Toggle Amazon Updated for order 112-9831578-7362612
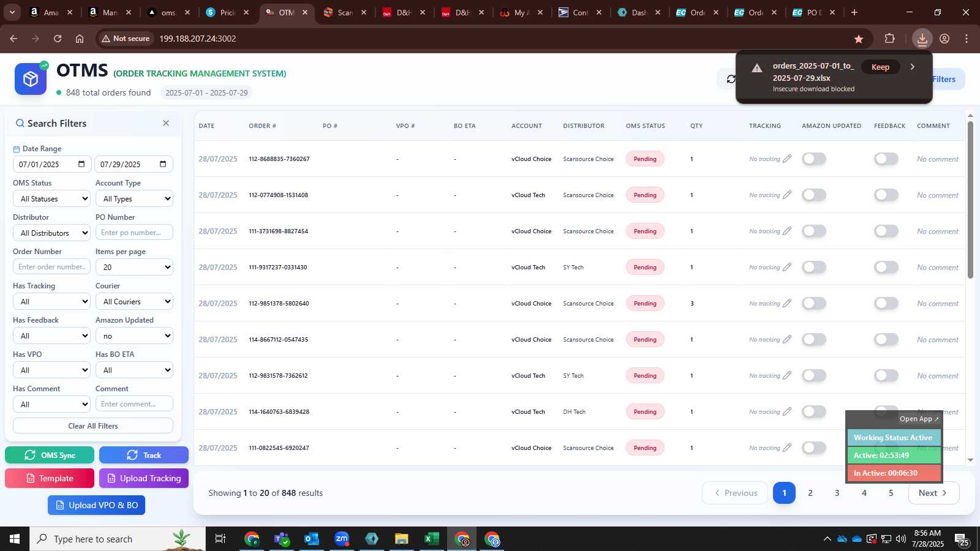This screenshot has height=551, width=980. point(814,375)
